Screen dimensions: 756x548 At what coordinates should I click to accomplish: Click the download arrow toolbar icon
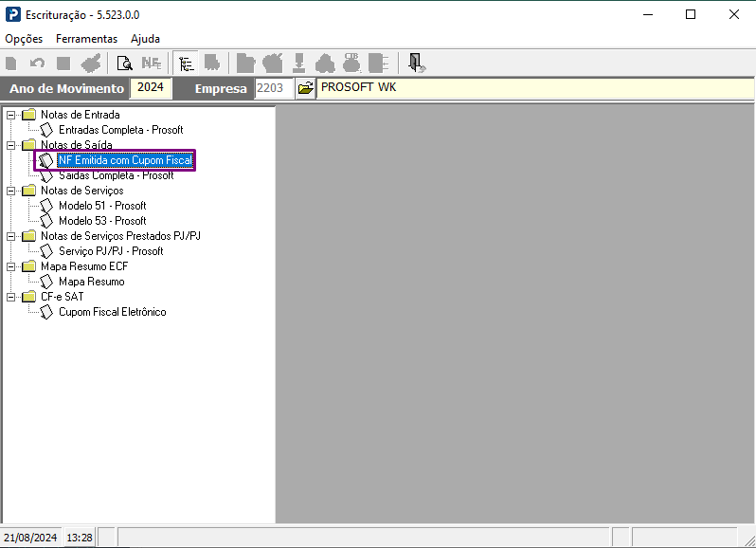click(x=299, y=64)
